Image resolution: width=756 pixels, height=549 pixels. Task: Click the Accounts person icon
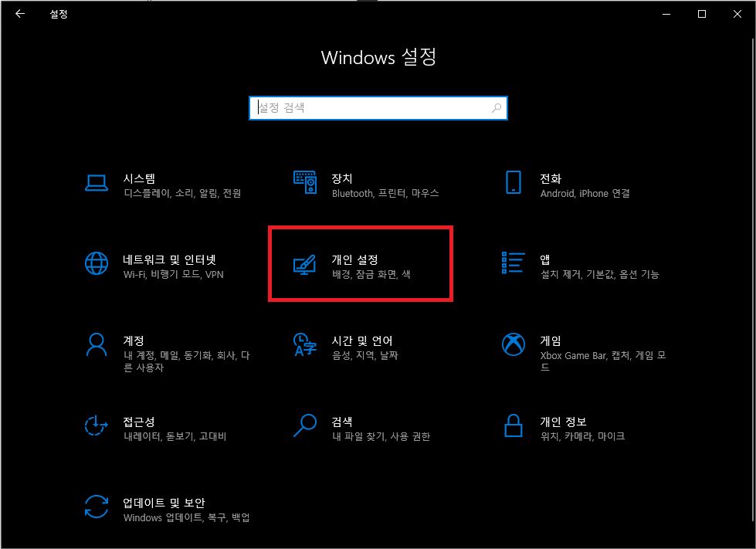click(97, 344)
